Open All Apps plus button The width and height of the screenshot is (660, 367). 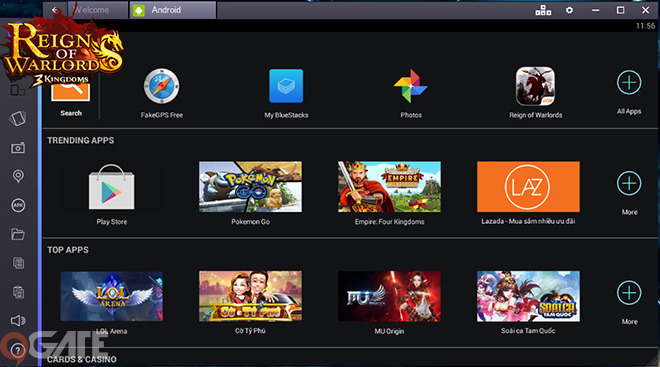[x=629, y=82]
